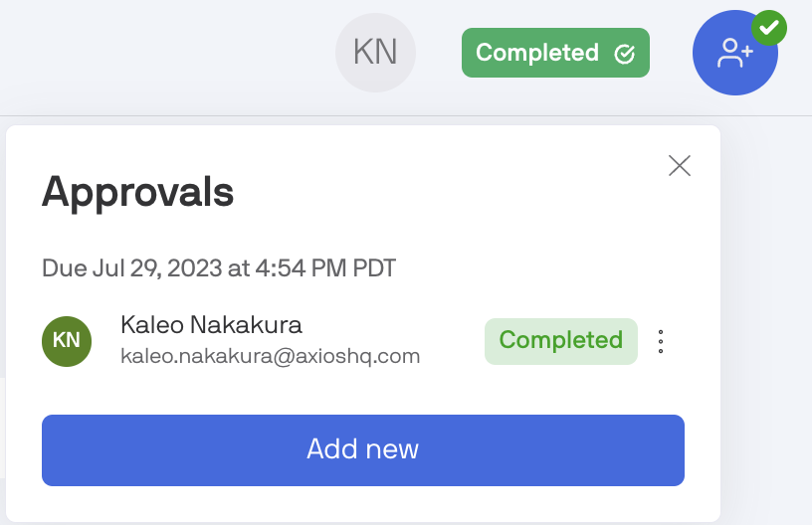Screen dimensions: 812x525
Task: Click the circled check icon in Completed badge
Action: [625, 54]
